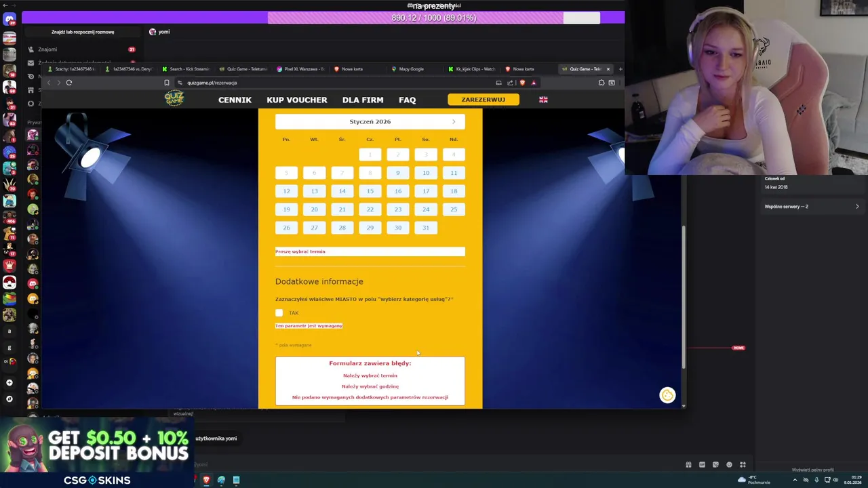Bookmark this page using the bookmark icon

point(167,83)
